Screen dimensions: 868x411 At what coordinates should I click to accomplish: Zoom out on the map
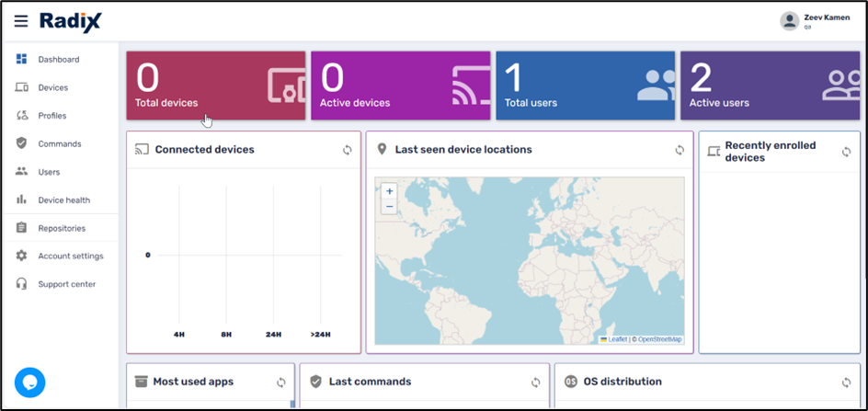[389, 207]
